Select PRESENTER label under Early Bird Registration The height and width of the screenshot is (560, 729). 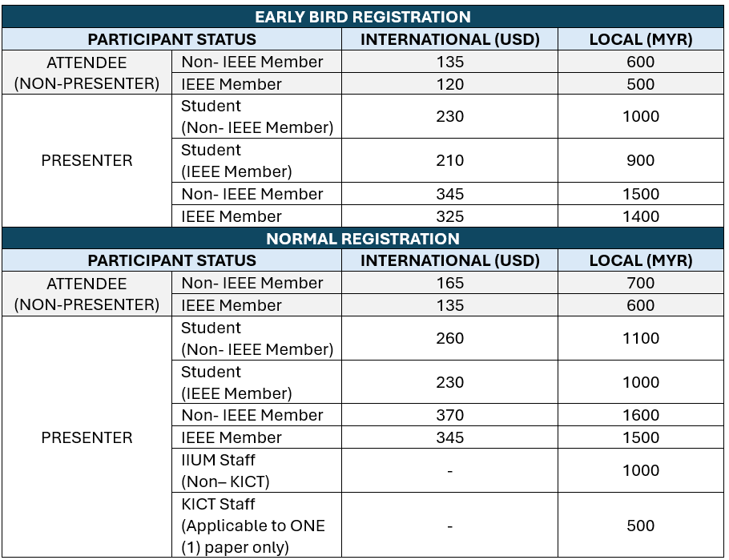tap(87, 160)
